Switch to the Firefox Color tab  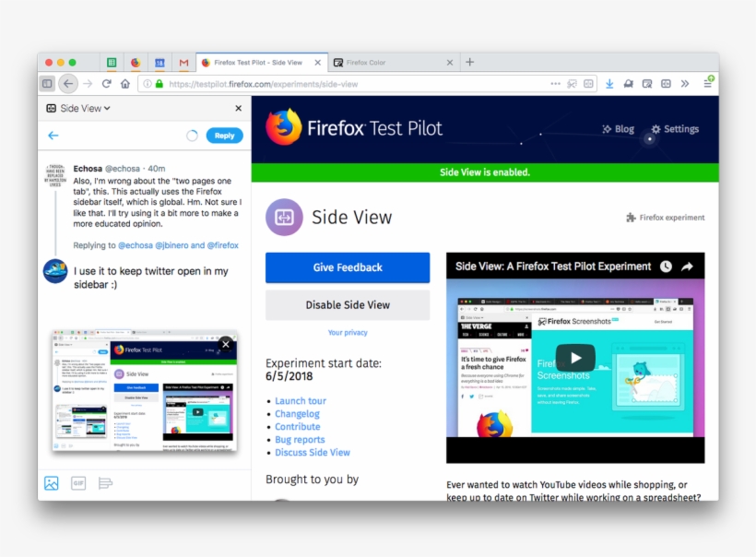[x=394, y=62]
